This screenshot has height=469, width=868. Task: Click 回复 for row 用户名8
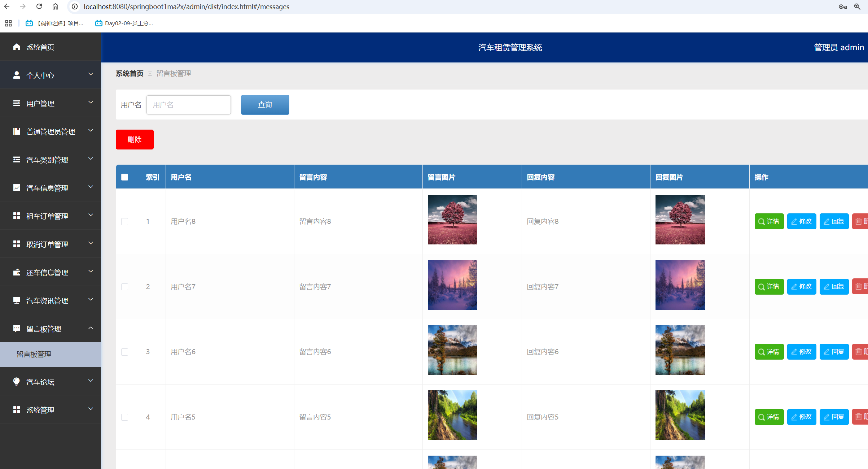tap(834, 221)
